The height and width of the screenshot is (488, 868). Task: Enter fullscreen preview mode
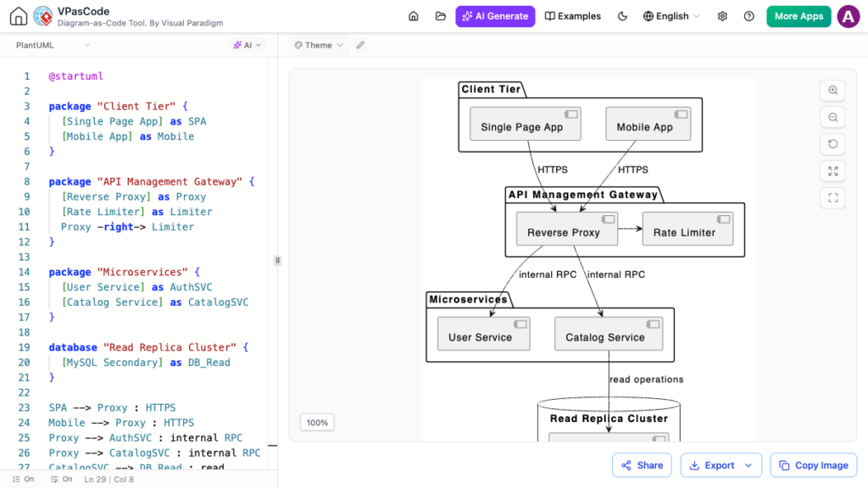[833, 198]
